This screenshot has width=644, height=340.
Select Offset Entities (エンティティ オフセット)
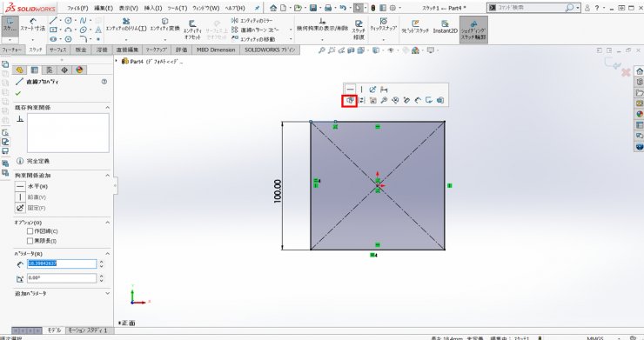[x=192, y=30]
